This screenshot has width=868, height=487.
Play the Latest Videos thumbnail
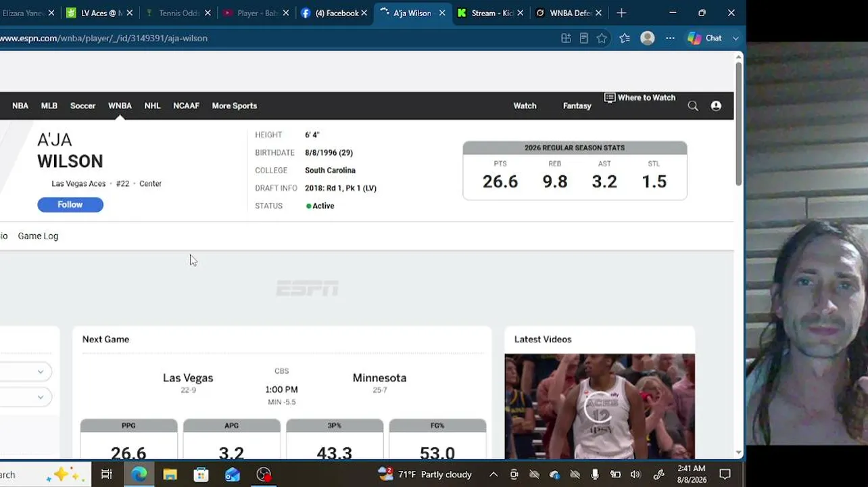point(600,407)
